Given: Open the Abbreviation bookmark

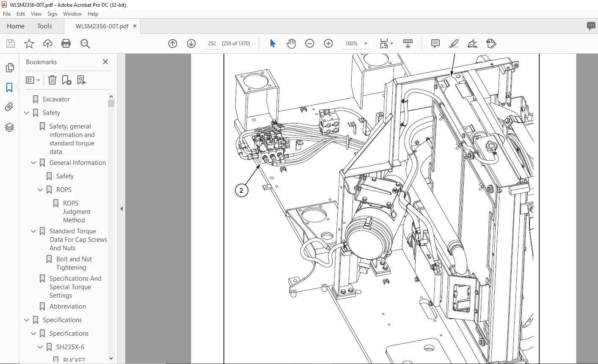Looking at the screenshot, I should coord(68,307).
